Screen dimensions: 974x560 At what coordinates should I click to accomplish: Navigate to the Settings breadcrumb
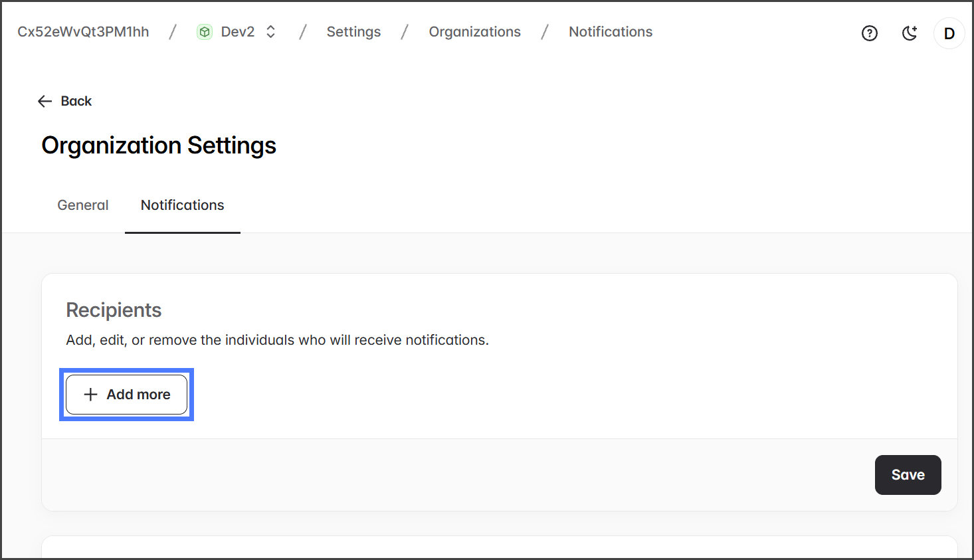tap(353, 32)
